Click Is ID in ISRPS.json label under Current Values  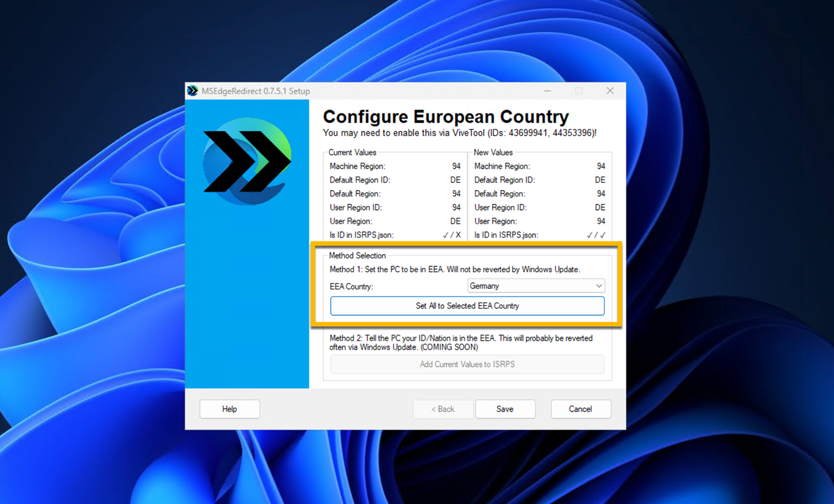point(361,235)
